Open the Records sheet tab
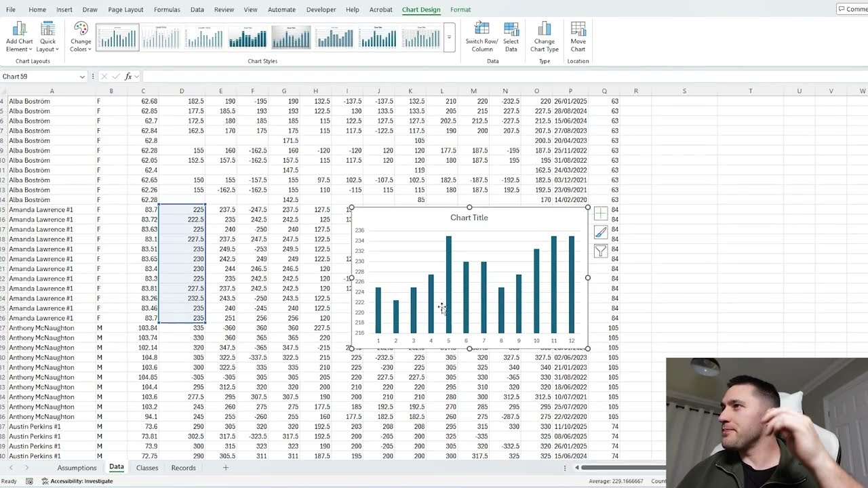868x488 pixels. click(183, 468)
